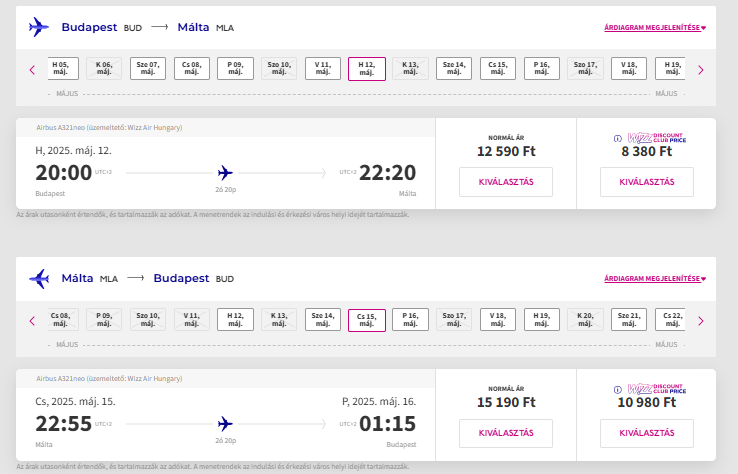The height and width of the screenshot is (474, 738).
Task: Pick outbound date Cs 15, máj.
Action: (x=497, y=69)
